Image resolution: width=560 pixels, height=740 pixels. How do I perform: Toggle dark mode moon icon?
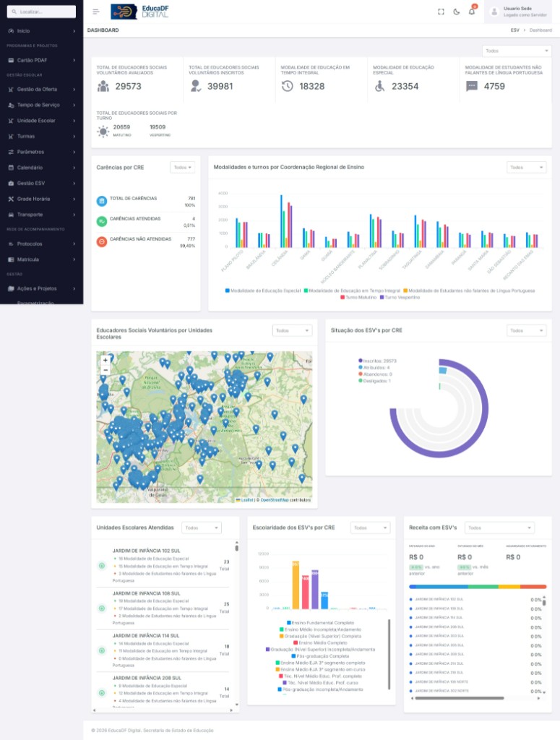point(456,12)
